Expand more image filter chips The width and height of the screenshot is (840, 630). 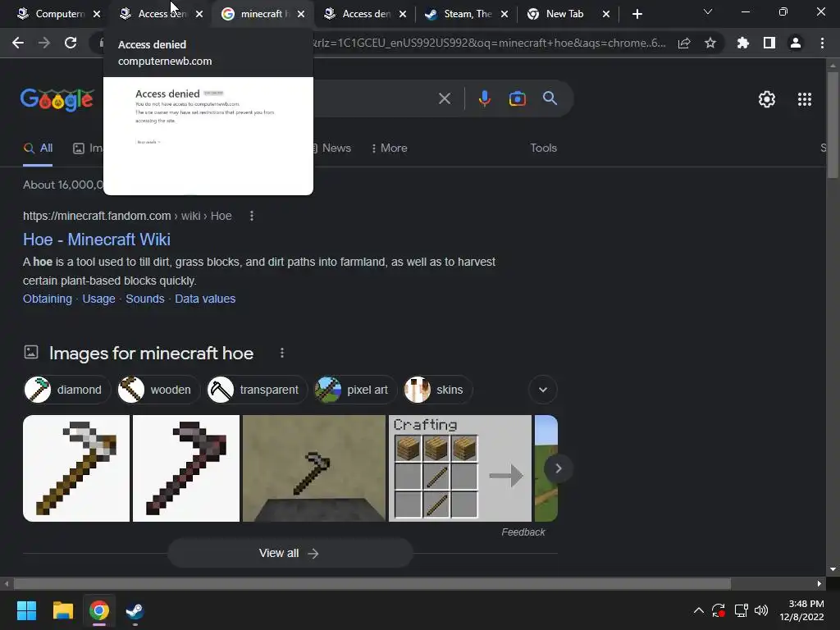coord(543,390)
